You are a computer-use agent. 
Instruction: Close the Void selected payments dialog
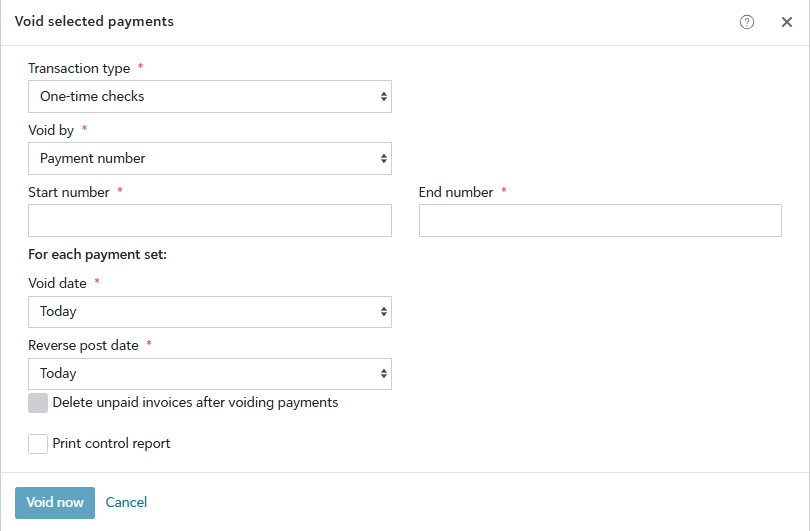pos(787,22)
